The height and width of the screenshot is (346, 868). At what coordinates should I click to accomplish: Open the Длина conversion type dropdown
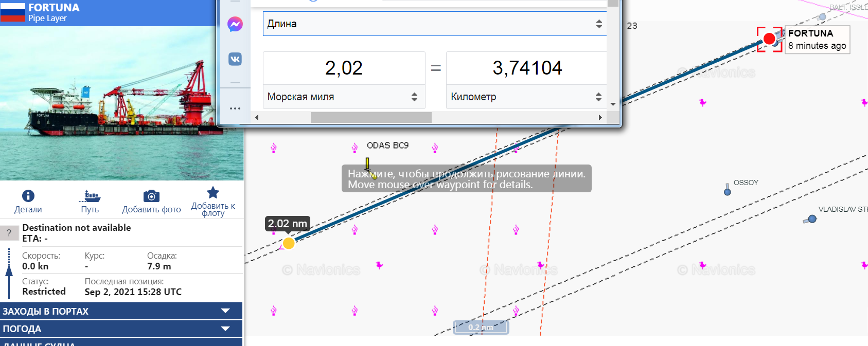tap(434, 24)
